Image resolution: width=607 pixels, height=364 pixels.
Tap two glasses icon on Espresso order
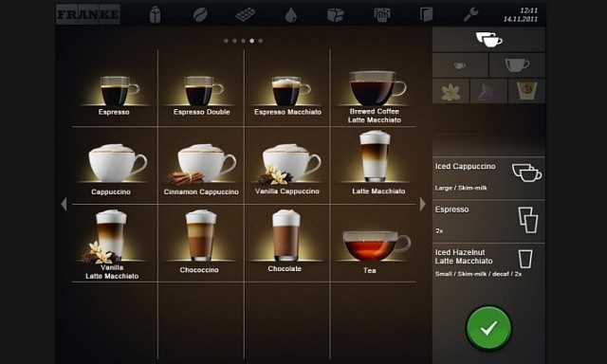(x=528, y=220)
